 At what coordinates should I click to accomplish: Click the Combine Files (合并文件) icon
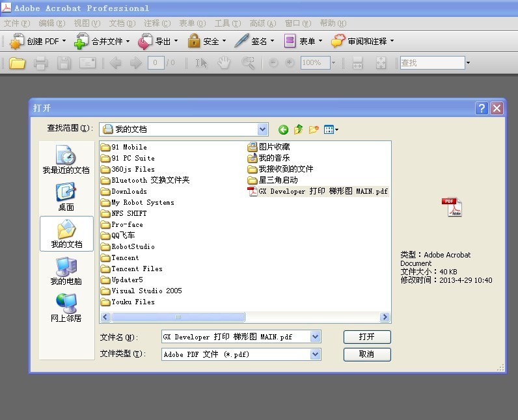click(x=81, y=42)
